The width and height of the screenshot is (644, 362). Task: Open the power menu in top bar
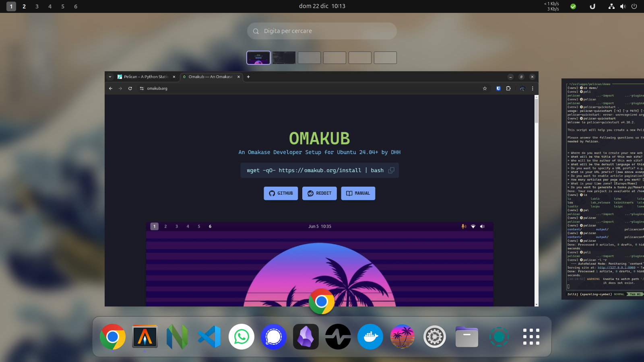(634, 6)
